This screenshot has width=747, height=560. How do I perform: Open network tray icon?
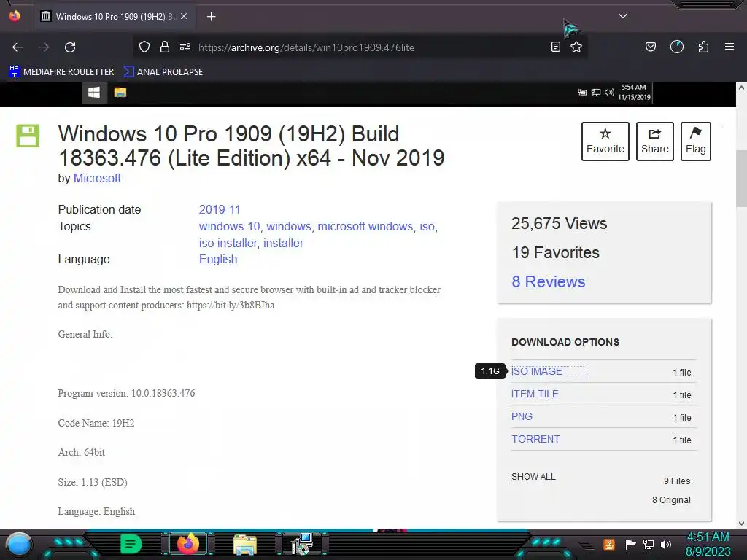(649, 544)
